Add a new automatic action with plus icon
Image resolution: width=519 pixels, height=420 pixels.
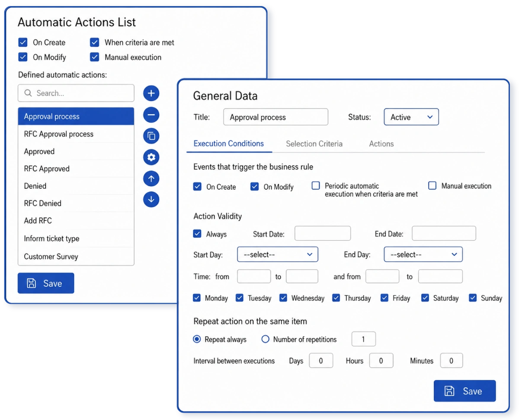pos(151,93)
